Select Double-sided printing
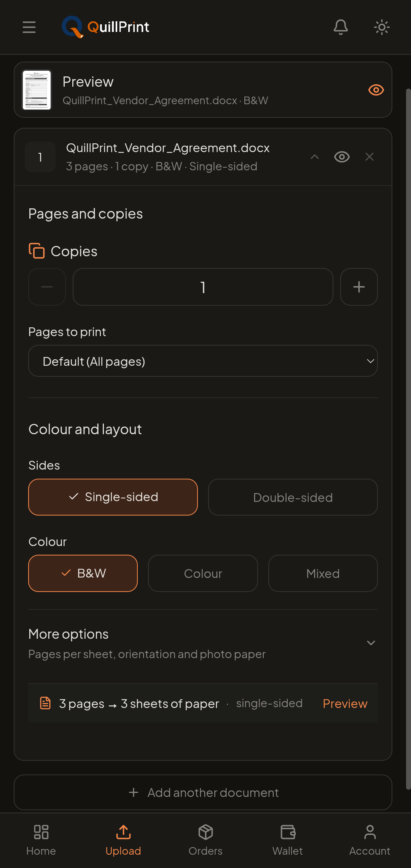Screen dimensions: 411x868 tap(293, 497)
